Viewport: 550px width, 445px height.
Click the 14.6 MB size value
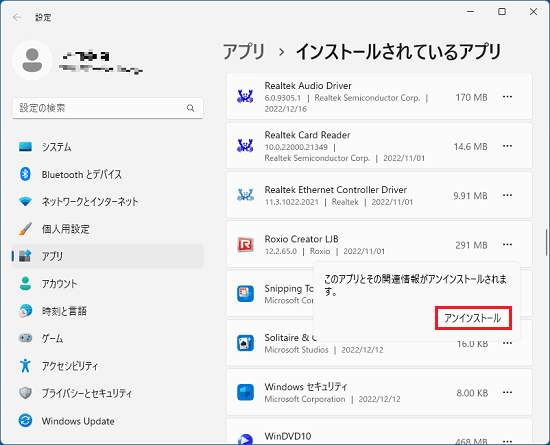click(470, 147)
